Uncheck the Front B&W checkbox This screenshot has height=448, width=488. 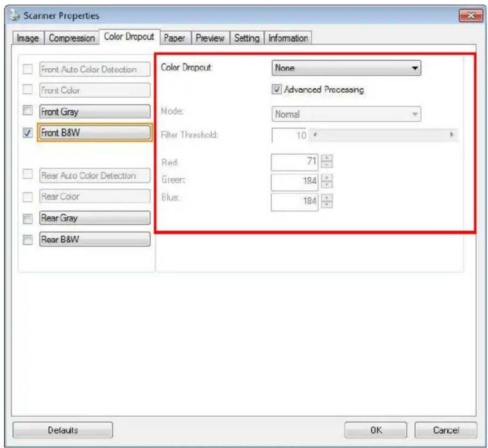pyautogui.click(x=28, y=133)
